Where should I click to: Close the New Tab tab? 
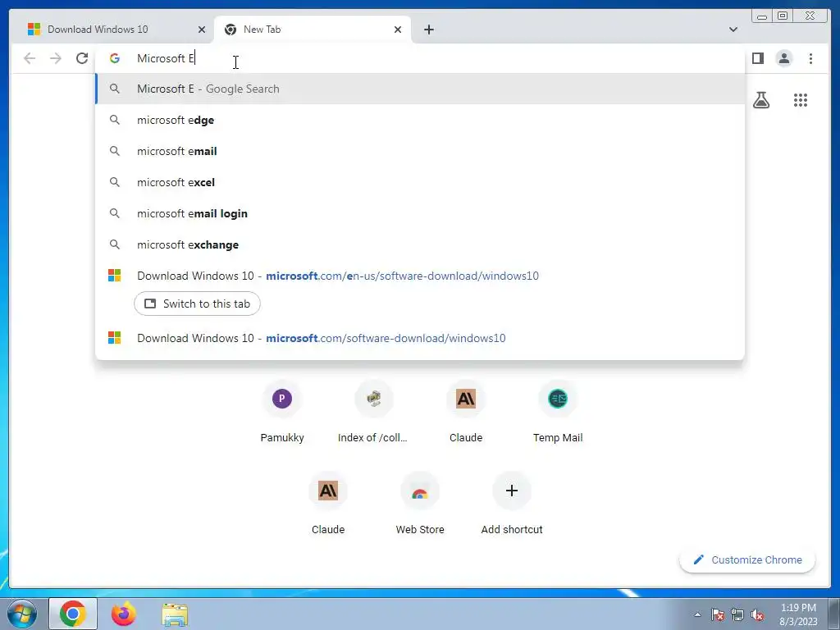pos(398,30)
